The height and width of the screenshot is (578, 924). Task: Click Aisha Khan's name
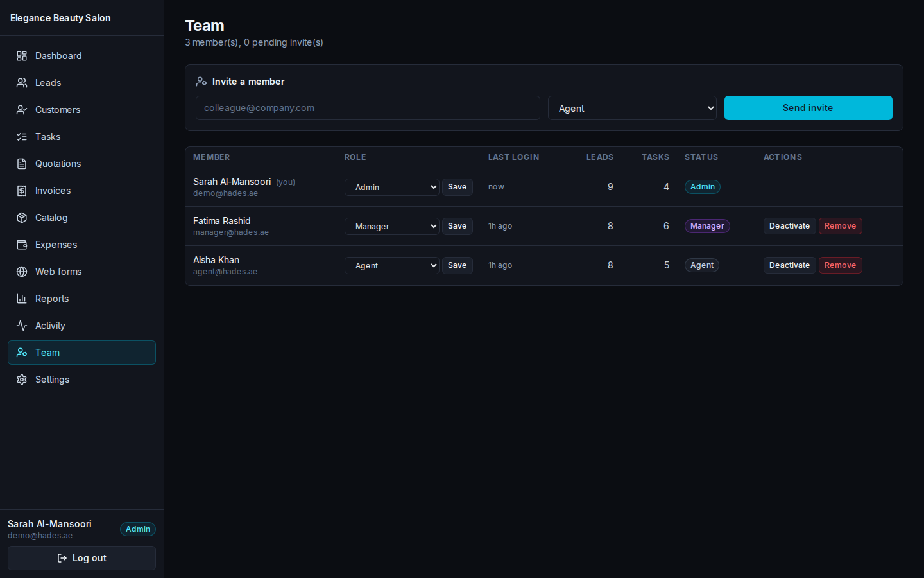[x=216, y=260]
